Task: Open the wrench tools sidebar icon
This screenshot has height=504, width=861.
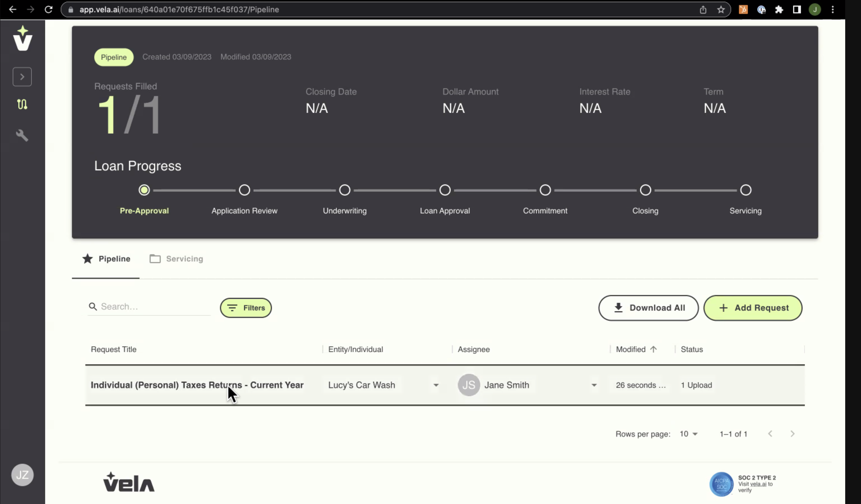Action: 22,135
